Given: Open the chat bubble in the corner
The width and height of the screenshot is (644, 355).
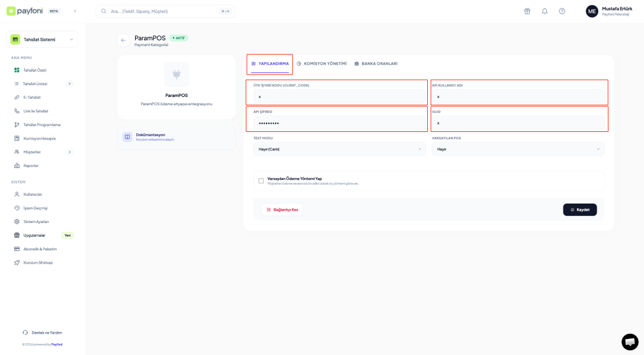Looking at the screenshot, I should coord(630,342).
